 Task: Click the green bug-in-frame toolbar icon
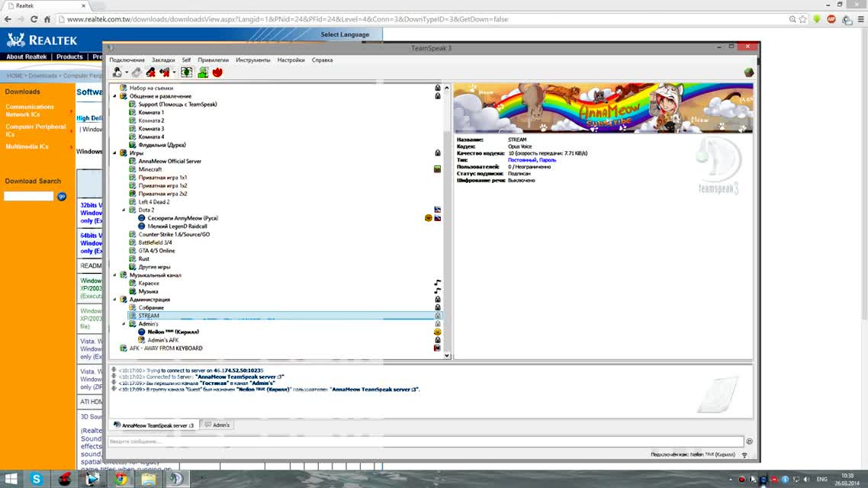click(x=187, y=72)
